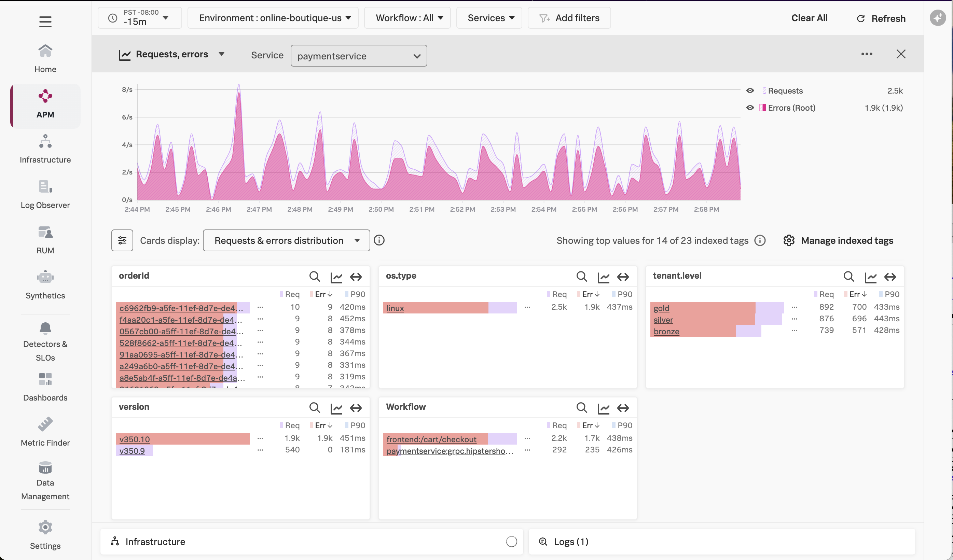Click the search icon on Workflow card
The width and height of the screenshot is (953, 560).
[x=581, y=408]
